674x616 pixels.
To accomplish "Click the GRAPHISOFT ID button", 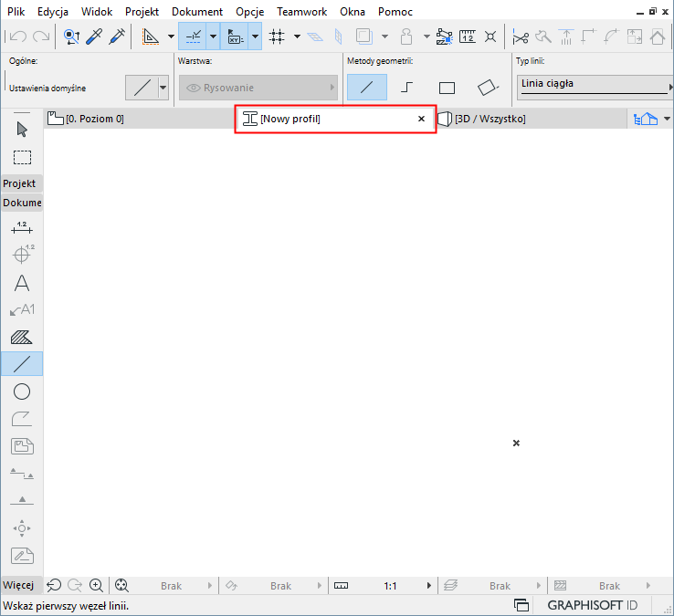I will (592, 605).
